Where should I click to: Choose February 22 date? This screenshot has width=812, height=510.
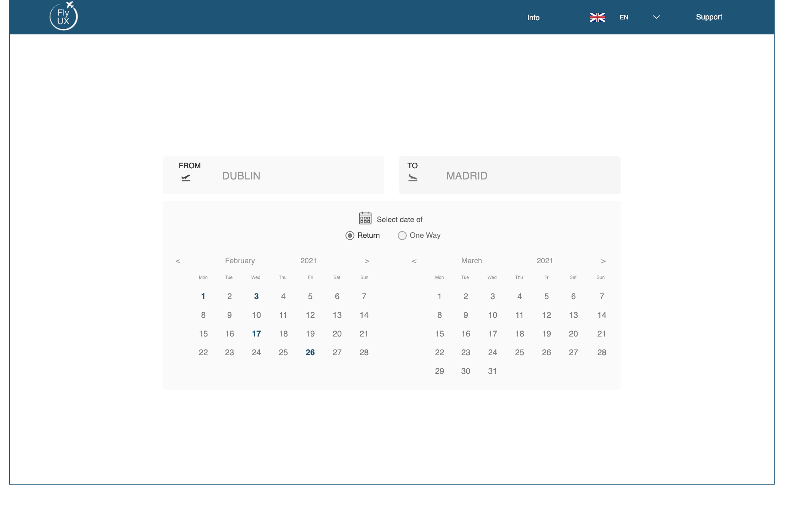point(203,353)
